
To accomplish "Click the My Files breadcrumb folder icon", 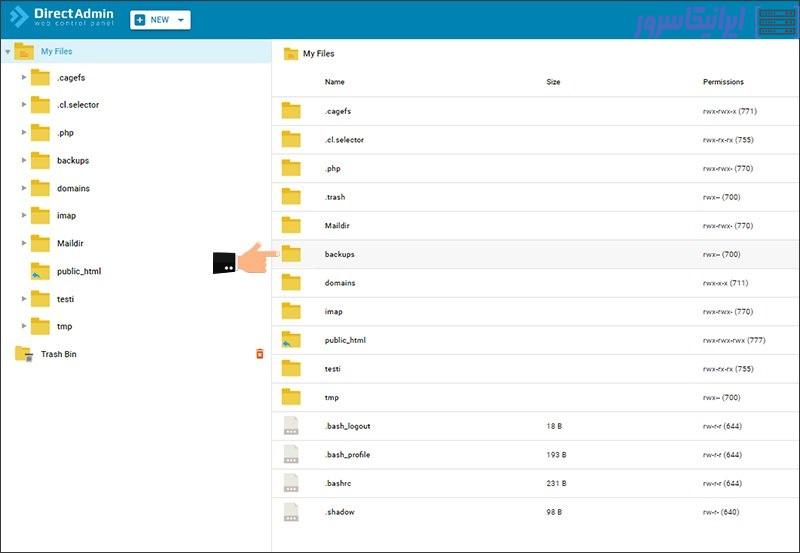I will pyautogui.click(x=291, y=54).
